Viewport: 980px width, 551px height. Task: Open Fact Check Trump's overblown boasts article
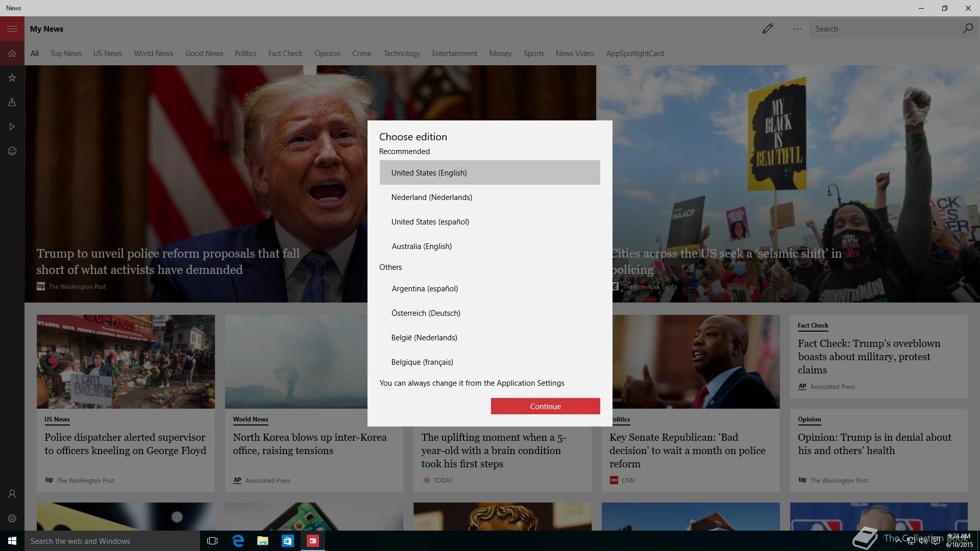[869, 357]
